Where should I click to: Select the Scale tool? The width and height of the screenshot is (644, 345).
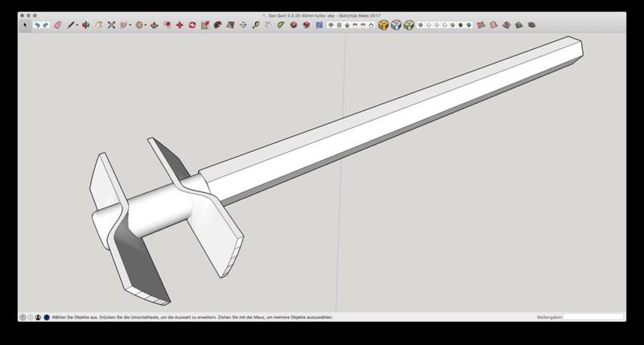(x=205, y=25)
